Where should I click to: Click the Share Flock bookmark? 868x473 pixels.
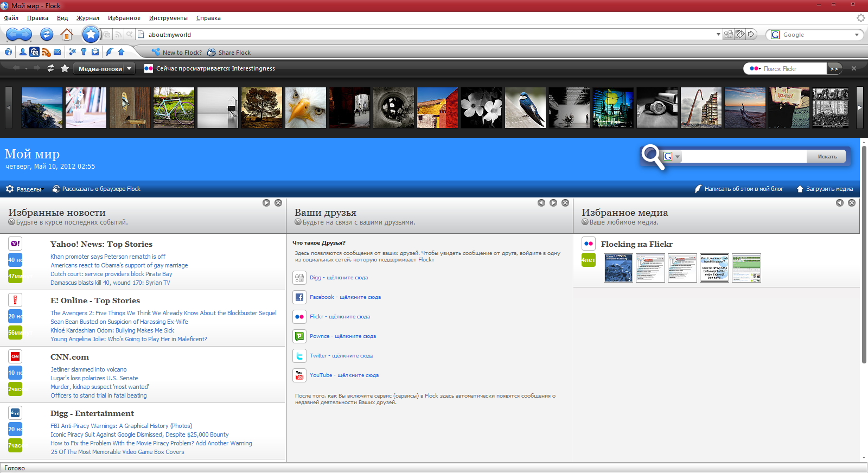[x=229, y=53]
